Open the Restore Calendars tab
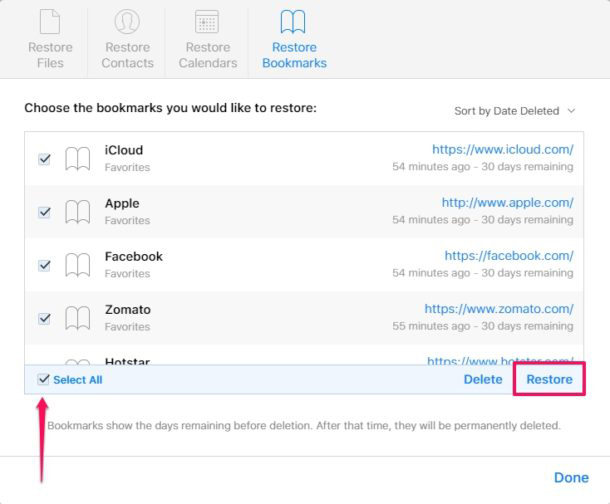 [208, 39]
